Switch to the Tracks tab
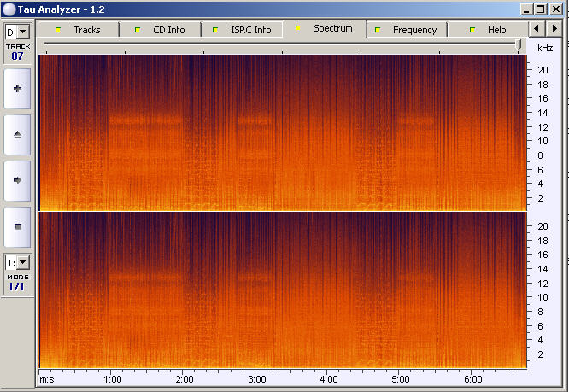Image resolution: width=569 pixels, height=392 pixels. [78, 30]
